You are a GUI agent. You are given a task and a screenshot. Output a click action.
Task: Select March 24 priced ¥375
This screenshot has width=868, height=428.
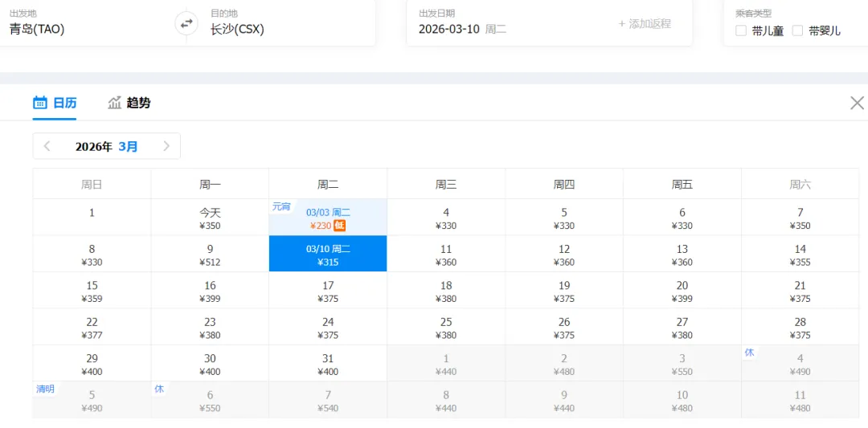[x=328, y=327]
